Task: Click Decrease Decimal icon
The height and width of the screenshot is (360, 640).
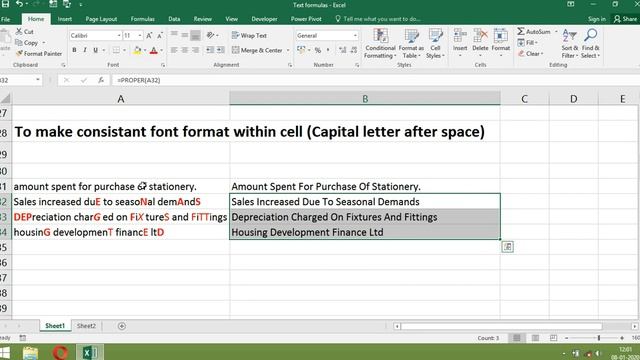Action: click(x=353, y=50)
